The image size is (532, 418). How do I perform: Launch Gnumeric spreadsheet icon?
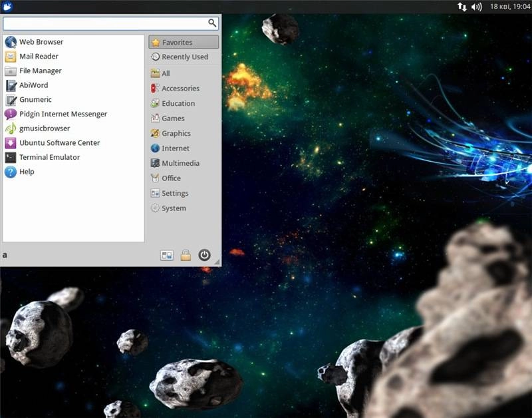coord(11,99)
